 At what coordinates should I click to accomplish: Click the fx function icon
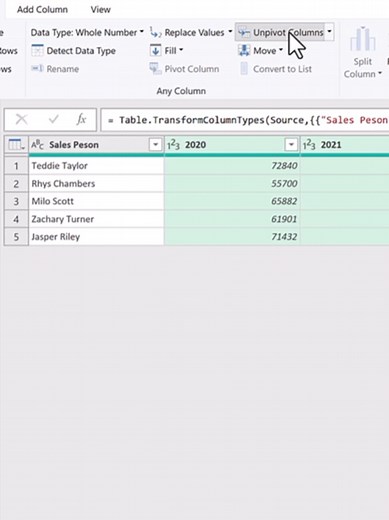coord(81,119)
